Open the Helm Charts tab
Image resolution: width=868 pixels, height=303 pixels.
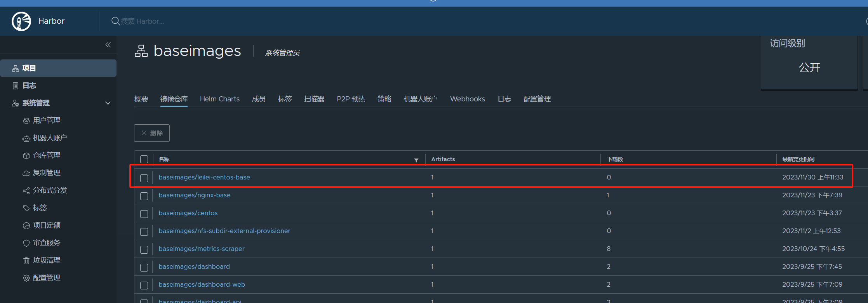(x=220, y=99)
